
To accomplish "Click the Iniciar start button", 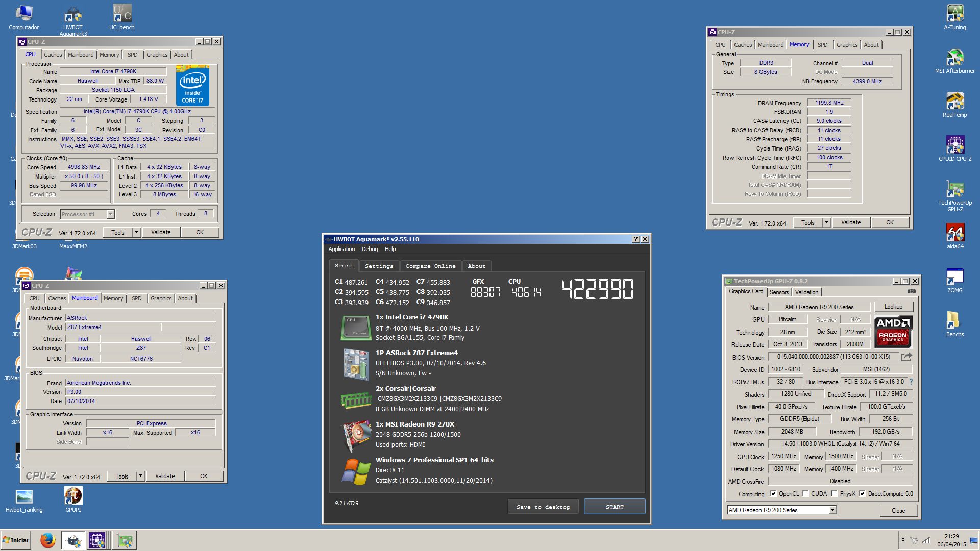I will tap(16, 540).
